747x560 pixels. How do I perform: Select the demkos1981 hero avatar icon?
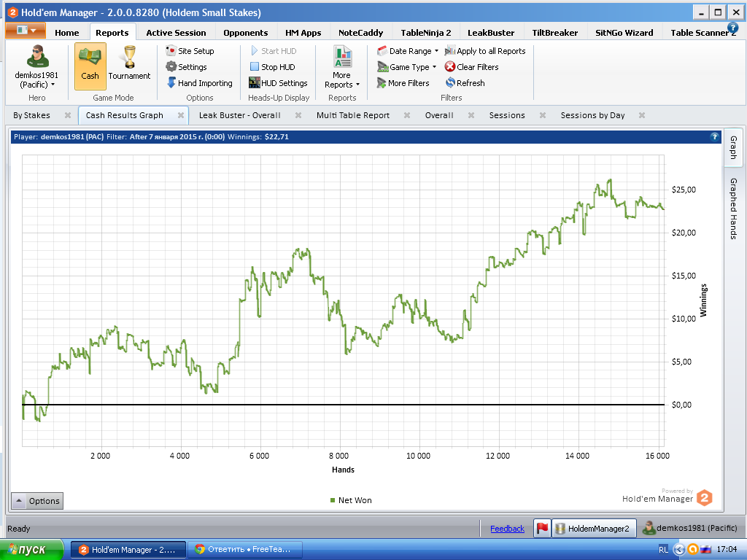[37, 57]
